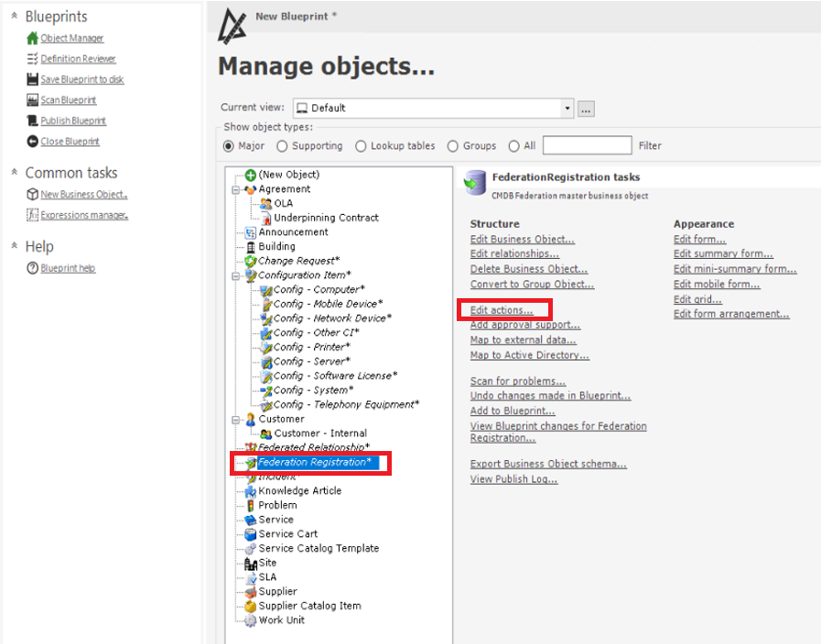821x644 pixels.
Task: Select the Supporting object types radio button
Action: click(282, 146)
